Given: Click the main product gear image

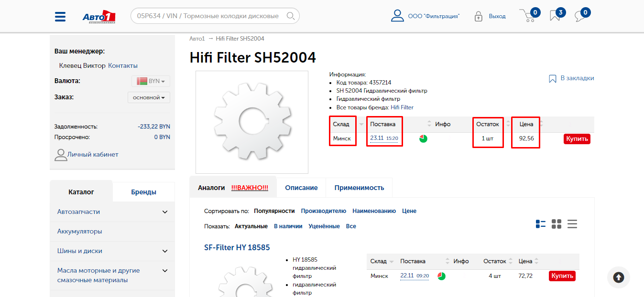Looking at the screenshot, I should pyautogui.click(x=252, y=122).
